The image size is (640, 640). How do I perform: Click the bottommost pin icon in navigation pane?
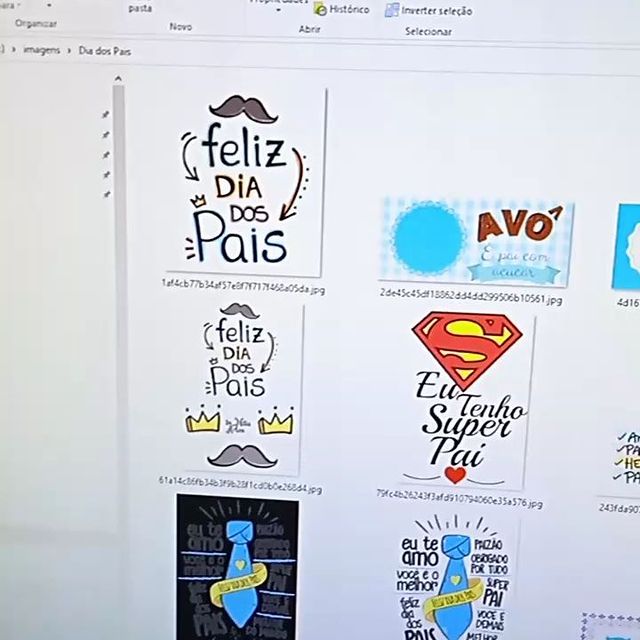106,194
